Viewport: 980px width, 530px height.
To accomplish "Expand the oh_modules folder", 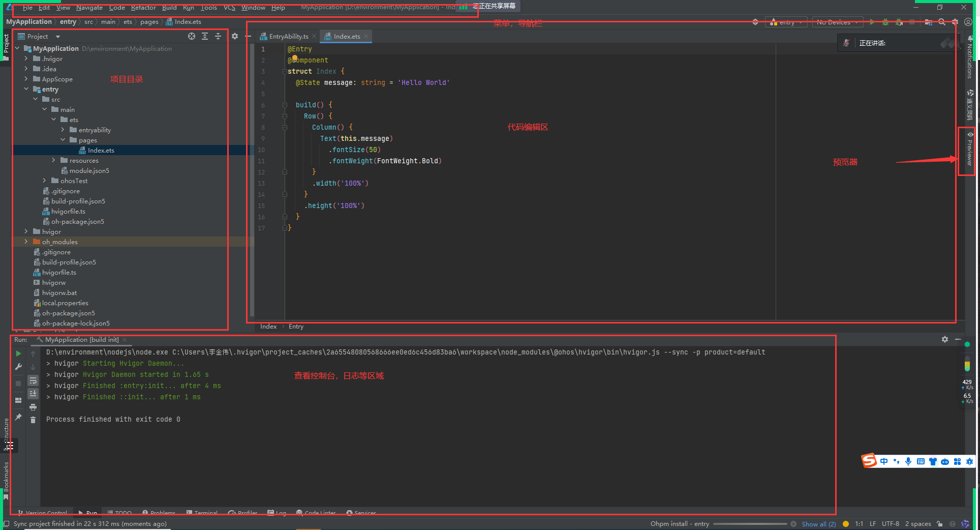I will [26, 242].
